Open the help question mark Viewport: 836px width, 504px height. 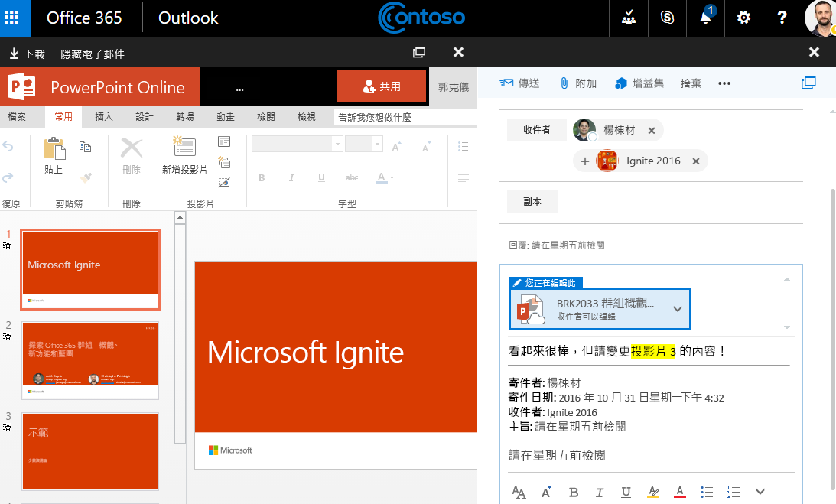[782, 18]
